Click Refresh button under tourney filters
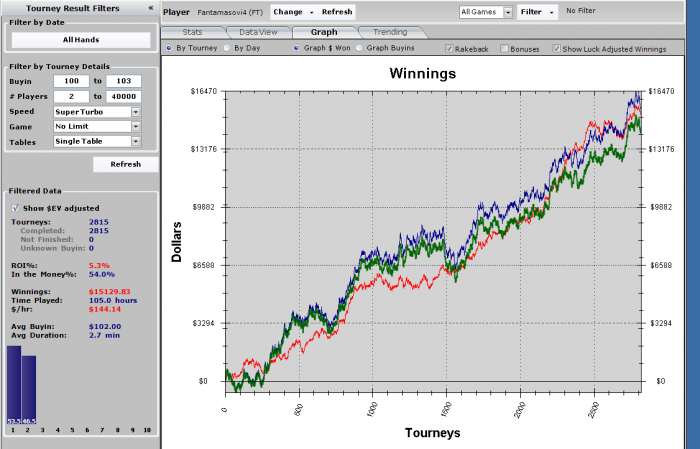 (x=125, y=164)
